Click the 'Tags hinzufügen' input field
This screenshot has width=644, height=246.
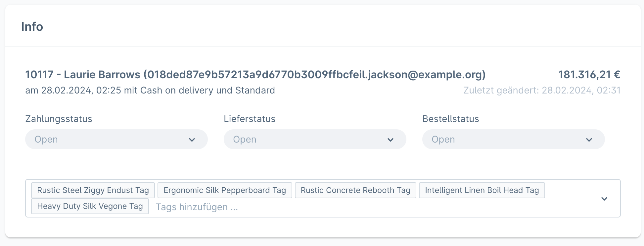pos(197,207)
